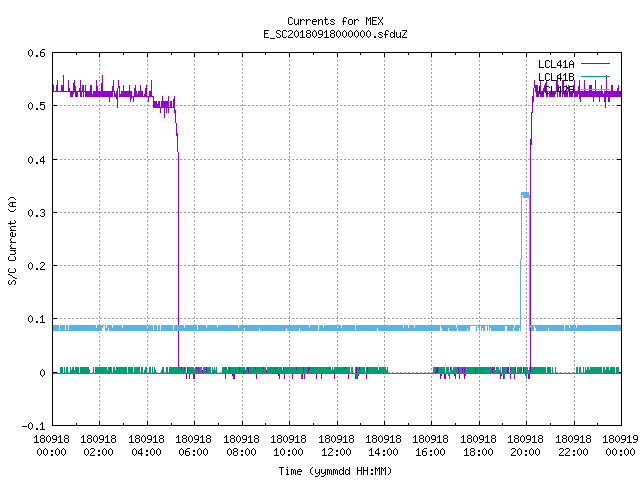Click the x-axis label 'Time (yymmdd HH:MM)'
This screenshot has width=640, height=480.
335,471
